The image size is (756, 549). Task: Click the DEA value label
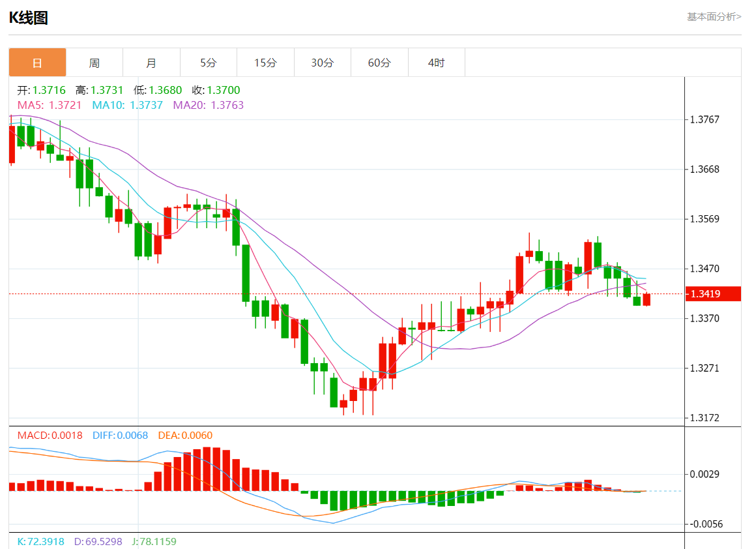pos(185,436)
